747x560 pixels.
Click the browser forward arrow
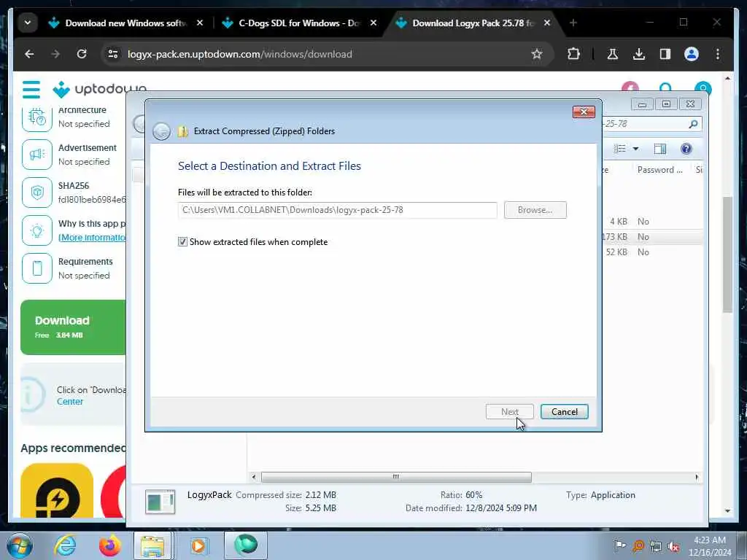pos(55,54)
